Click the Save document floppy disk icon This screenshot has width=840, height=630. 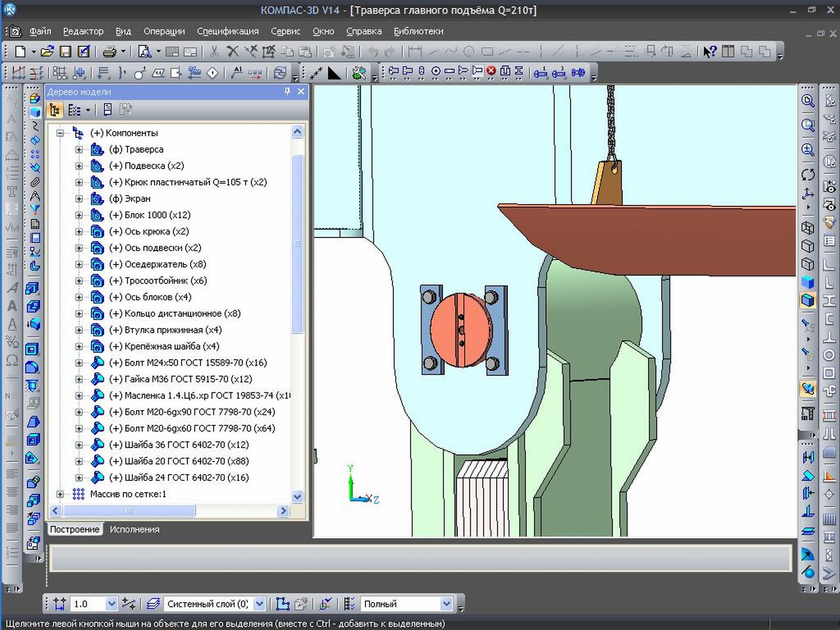pyautogui.click(x=65, y=51)
